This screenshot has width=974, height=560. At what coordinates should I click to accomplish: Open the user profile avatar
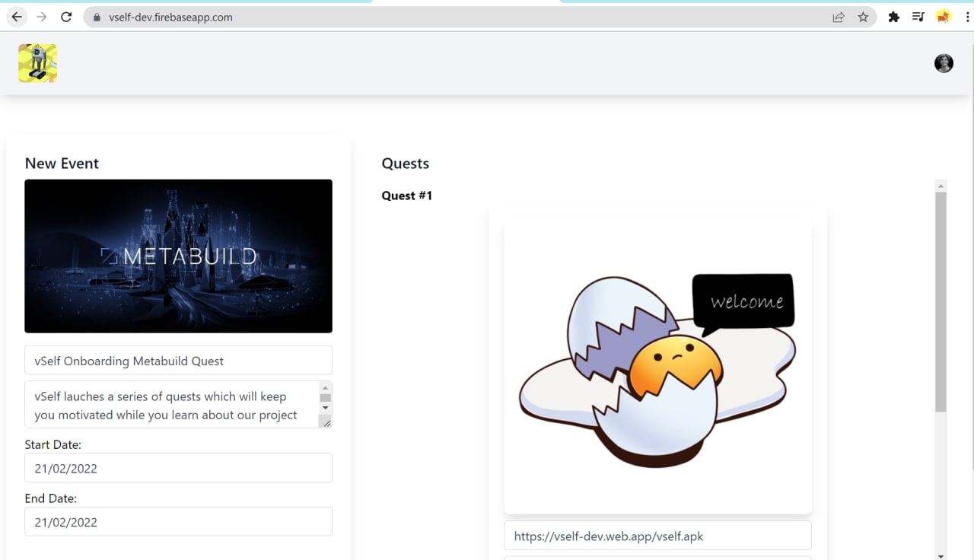(944, 63)
